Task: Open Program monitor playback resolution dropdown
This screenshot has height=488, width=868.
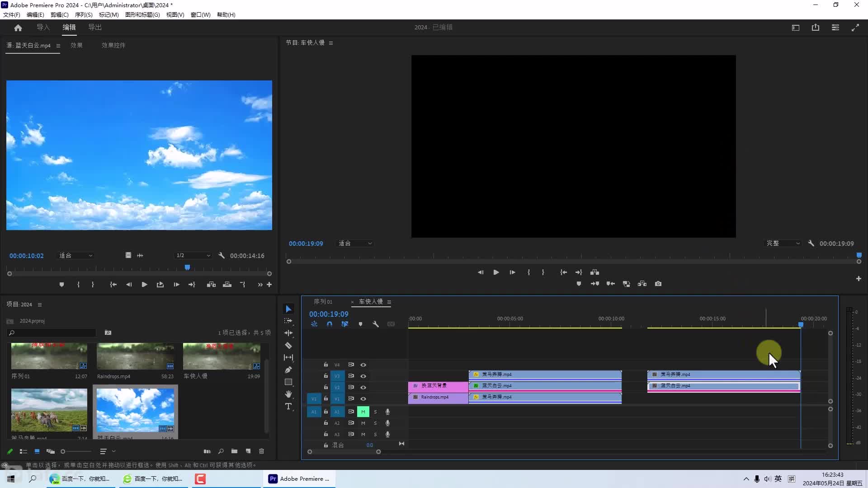Action: coord(783,243)
